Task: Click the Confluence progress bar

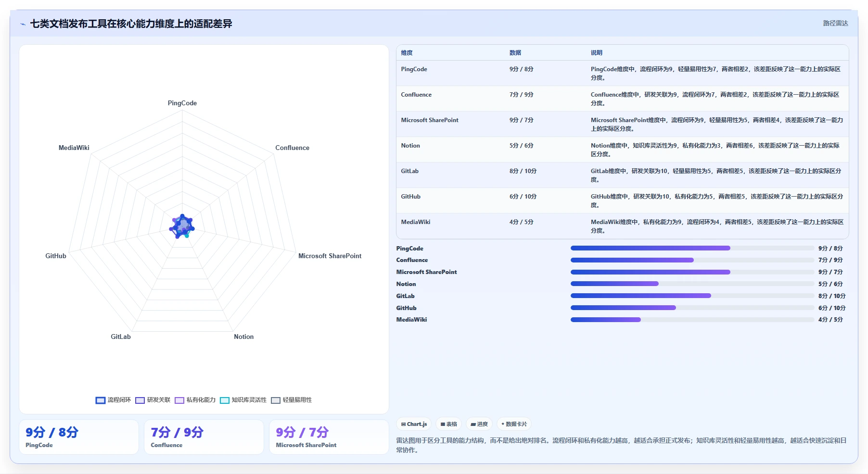Action: click(x=692, y=260)
